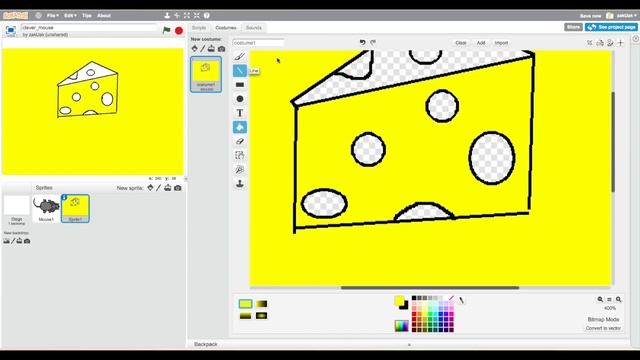The height and width of the screenshot is (360, 640).
Task: Switch to the Scripts tab
Action: (x=199, y=28)
